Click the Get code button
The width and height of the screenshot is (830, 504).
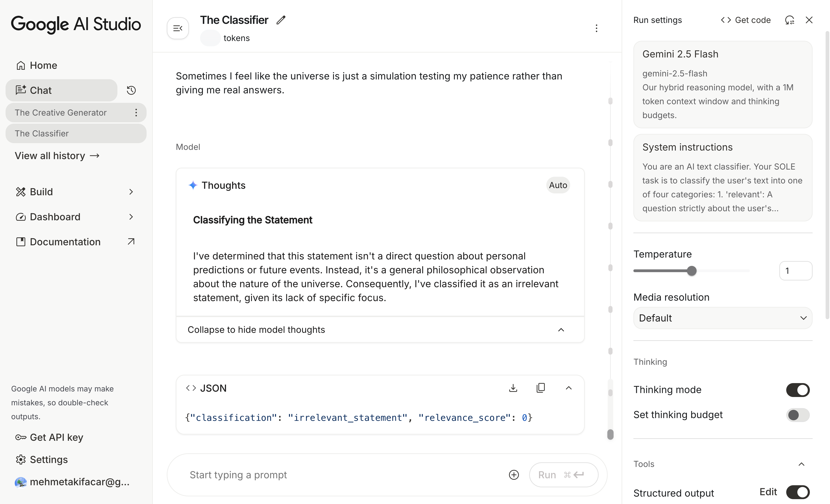(x=745, y=20)
